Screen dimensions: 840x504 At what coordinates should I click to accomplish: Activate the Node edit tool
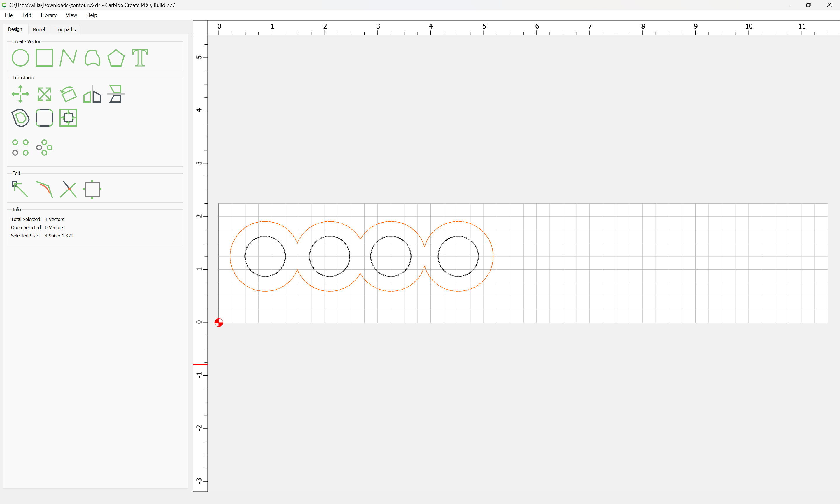tap(20, 189)
